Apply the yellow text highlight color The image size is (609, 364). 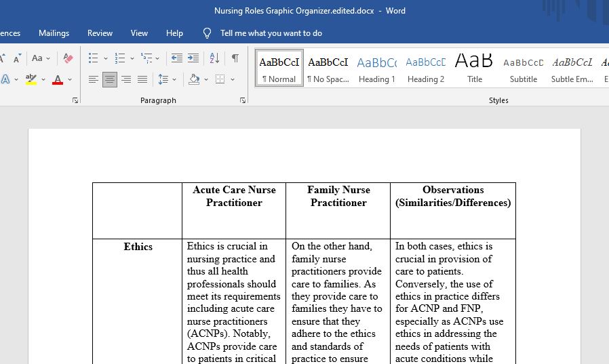(31, 79)
